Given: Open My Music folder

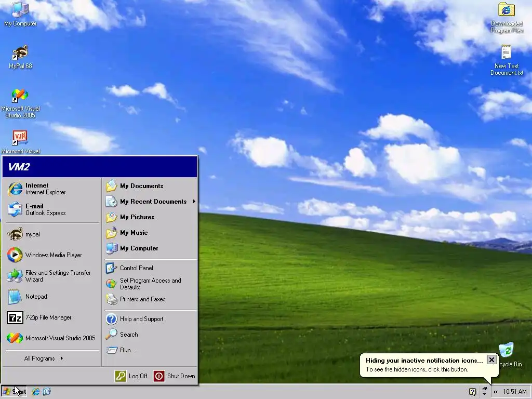Looking at the screenshot, I should [x=150, y=233].
